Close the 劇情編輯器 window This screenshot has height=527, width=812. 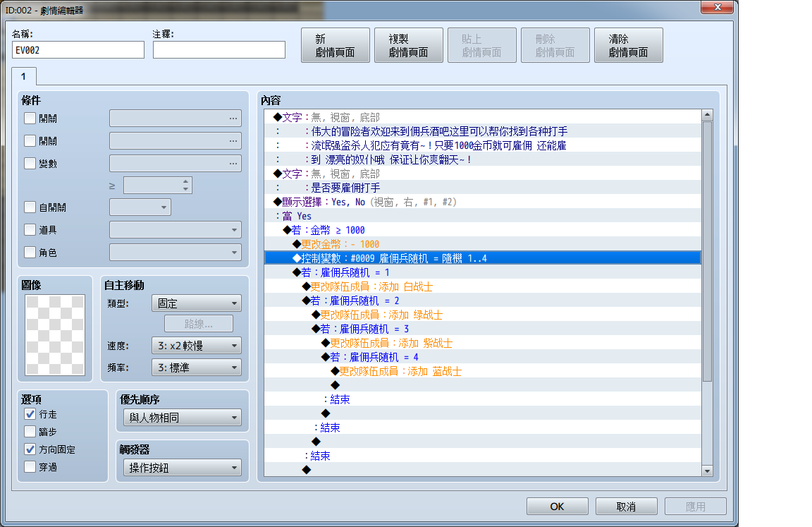coord(717,7)
